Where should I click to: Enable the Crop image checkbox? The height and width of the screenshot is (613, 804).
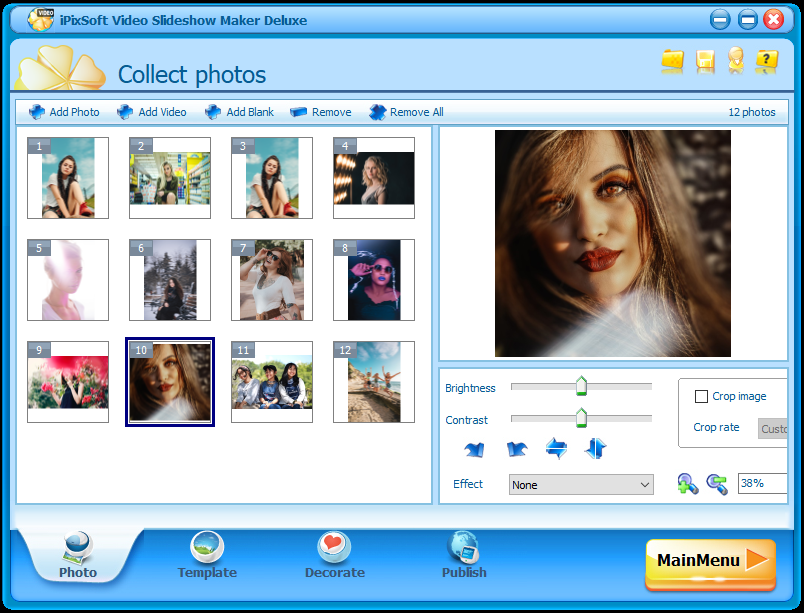click(x=701, y=396)
